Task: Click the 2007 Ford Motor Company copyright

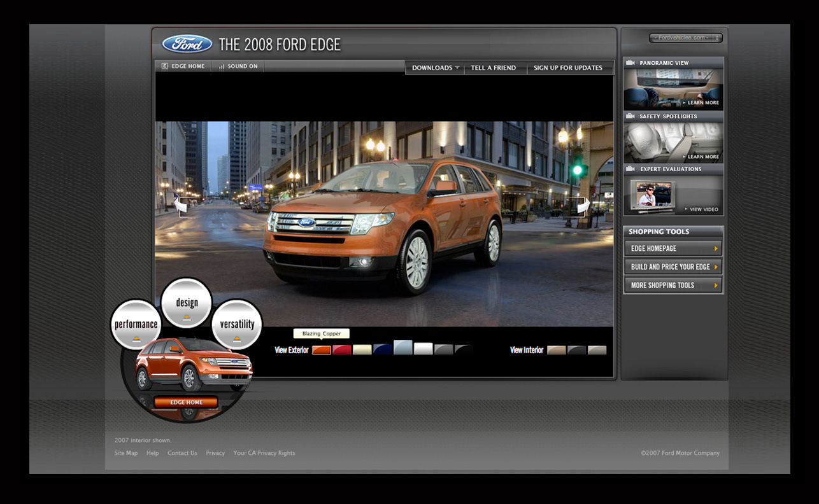Action: coord(680,453)
